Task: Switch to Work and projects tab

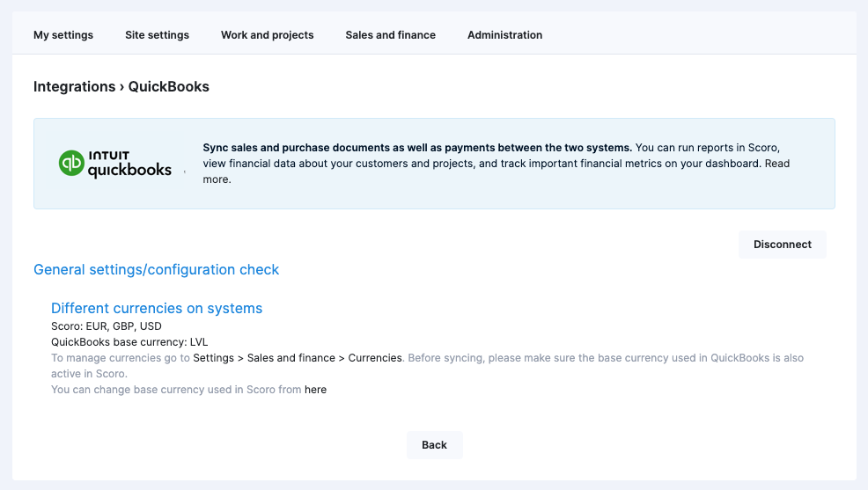Action: (x=268, y=35)
